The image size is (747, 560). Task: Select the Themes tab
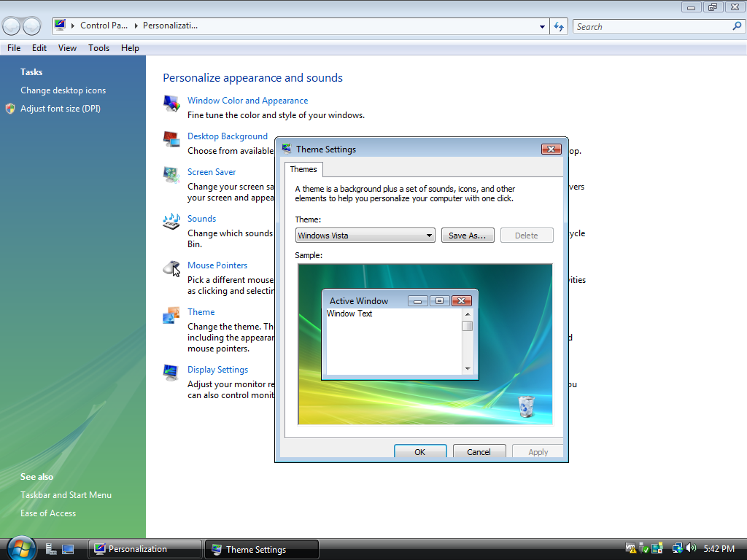[x=303, y=169]
